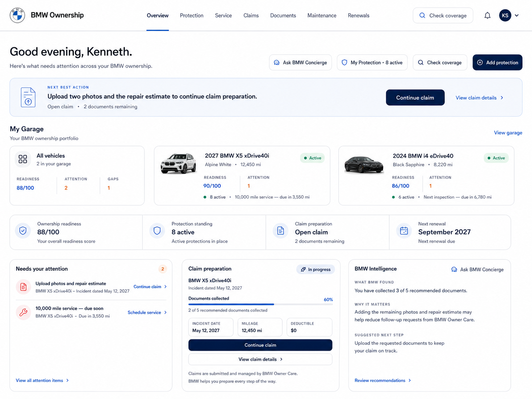Open the notifications bell
This screenshot has height=399, width=532.
(x=487, y=15)
